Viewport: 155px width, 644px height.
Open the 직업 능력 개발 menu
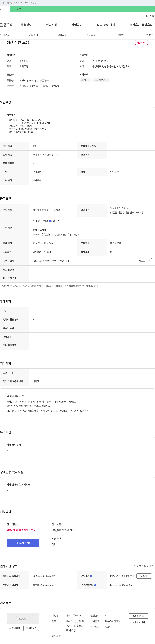pyautogui.click(x=106, y=25)
